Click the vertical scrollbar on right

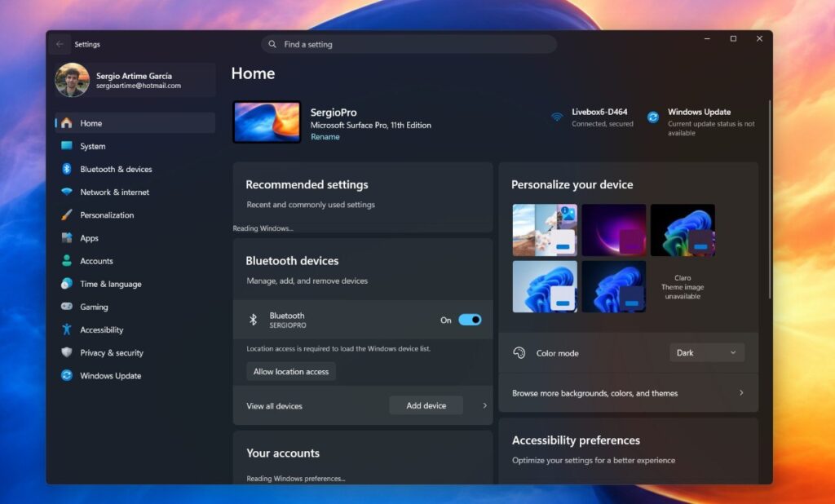tap(770, 199)
